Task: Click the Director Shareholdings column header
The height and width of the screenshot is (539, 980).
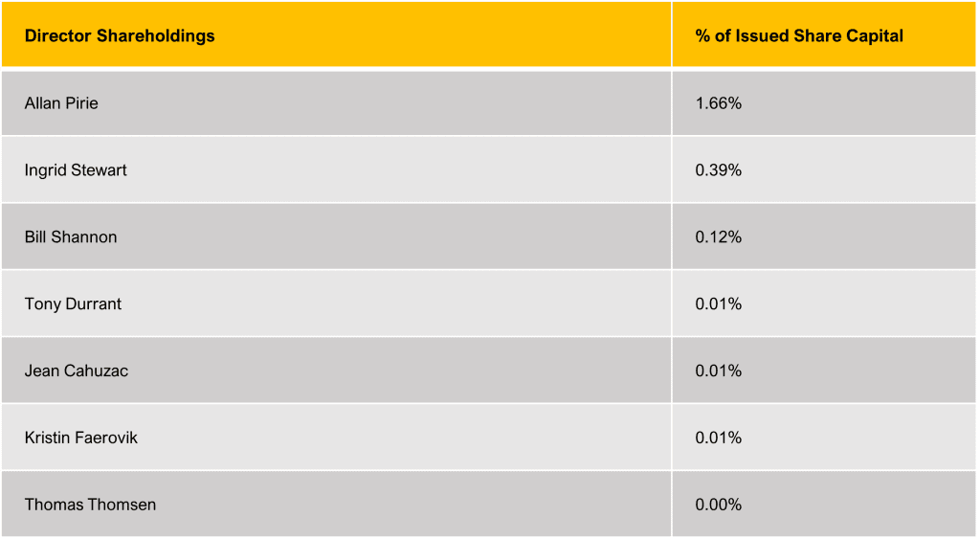Action: point(120,36)
